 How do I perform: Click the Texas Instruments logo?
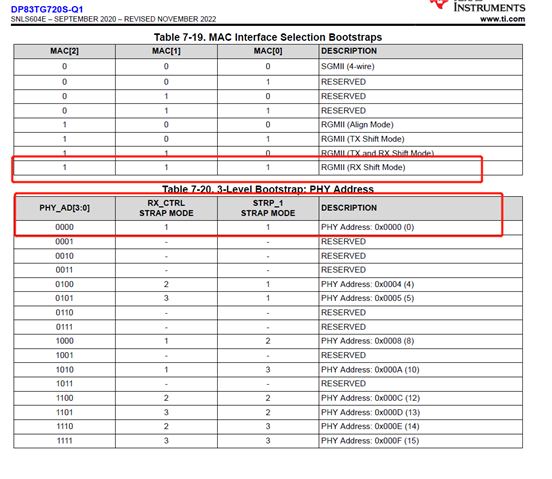point(477,6)
